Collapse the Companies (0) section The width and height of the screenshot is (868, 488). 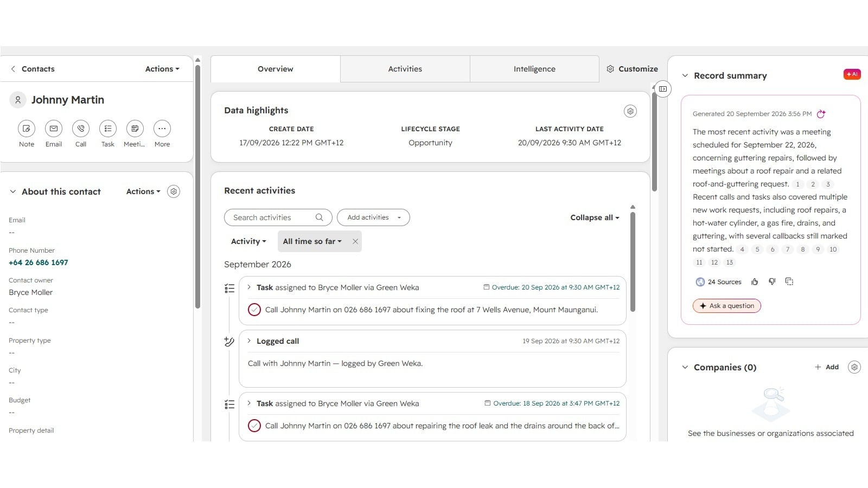[685, 367]
